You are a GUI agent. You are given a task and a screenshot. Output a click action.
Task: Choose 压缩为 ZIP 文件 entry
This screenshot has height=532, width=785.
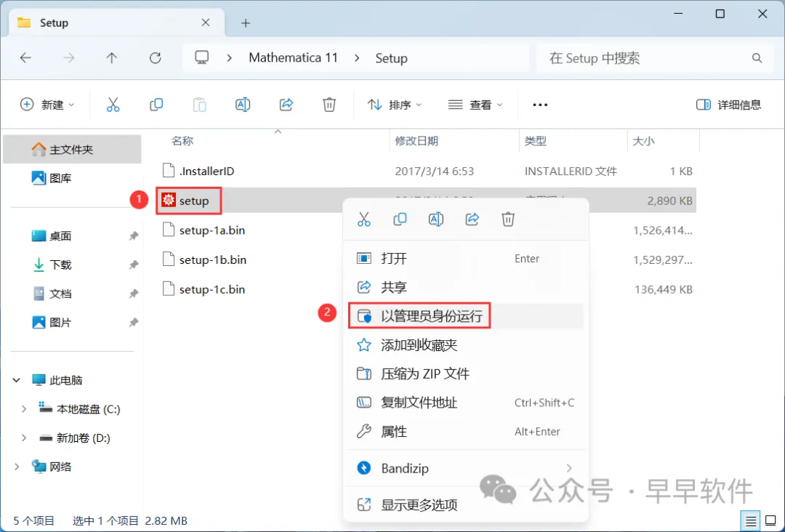click(x=466, y=374)
